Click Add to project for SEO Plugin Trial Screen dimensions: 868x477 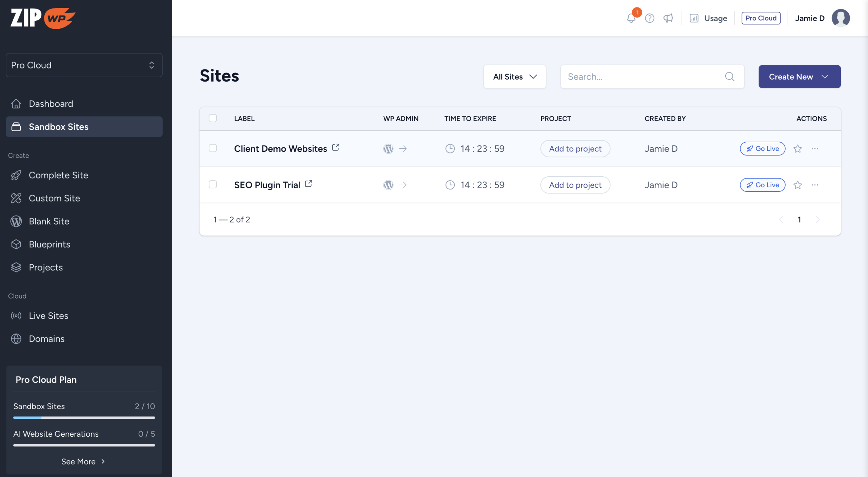click(x=575, y=185)
